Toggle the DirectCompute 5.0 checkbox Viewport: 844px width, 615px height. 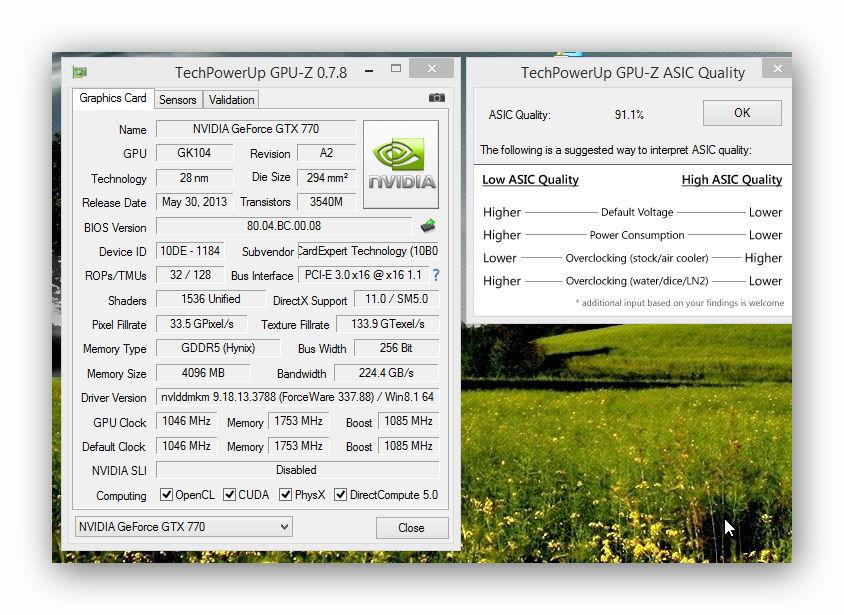(x=340, y=494)
